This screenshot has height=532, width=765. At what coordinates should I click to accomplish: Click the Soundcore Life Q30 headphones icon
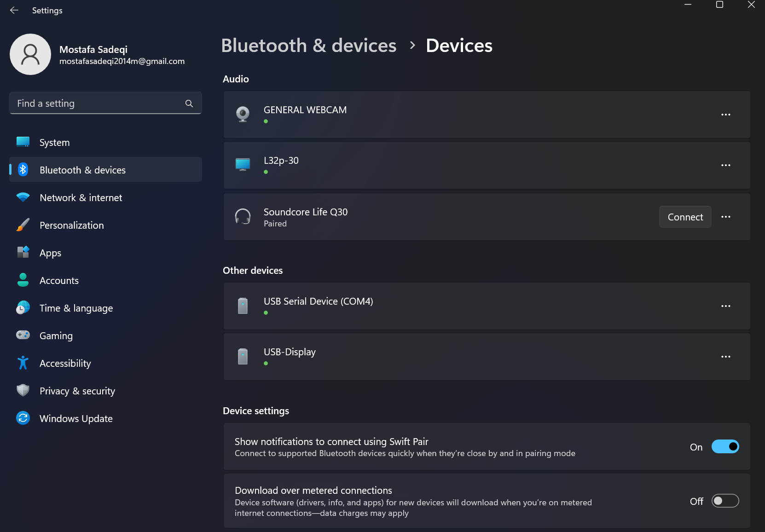243,216
